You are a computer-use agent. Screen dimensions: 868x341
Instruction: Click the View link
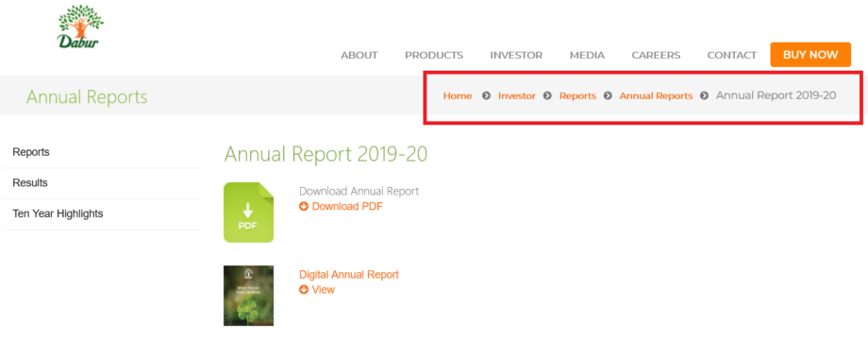click(x=324, y=290)
